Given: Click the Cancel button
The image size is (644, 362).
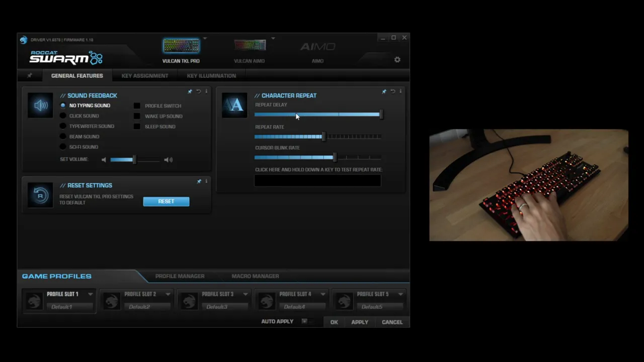Looking at the screenshot, I should (x=392, y=322).
